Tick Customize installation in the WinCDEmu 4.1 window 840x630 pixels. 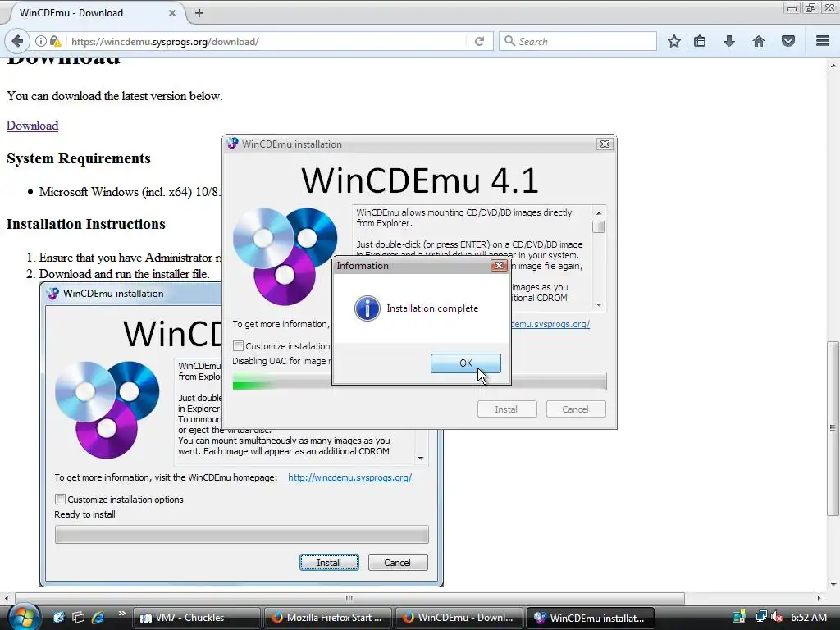coord(239,346)
